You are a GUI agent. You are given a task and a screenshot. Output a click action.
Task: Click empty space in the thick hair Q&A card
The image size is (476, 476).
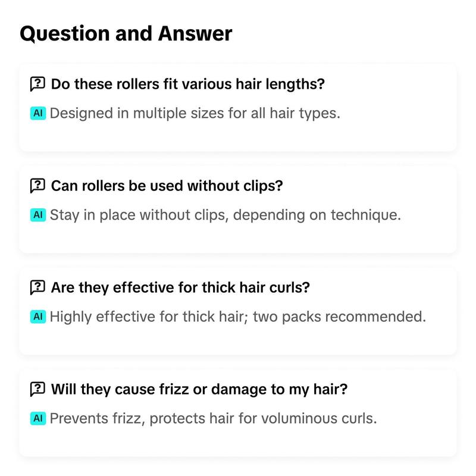click(x=394, y=339)
